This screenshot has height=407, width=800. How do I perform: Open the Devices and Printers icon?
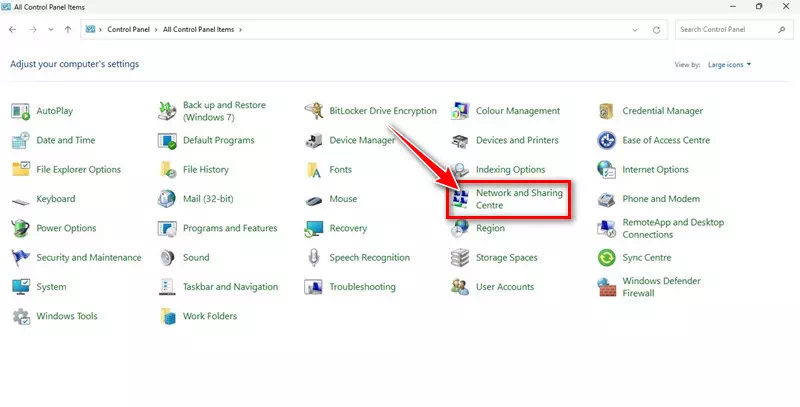(460, 141)
